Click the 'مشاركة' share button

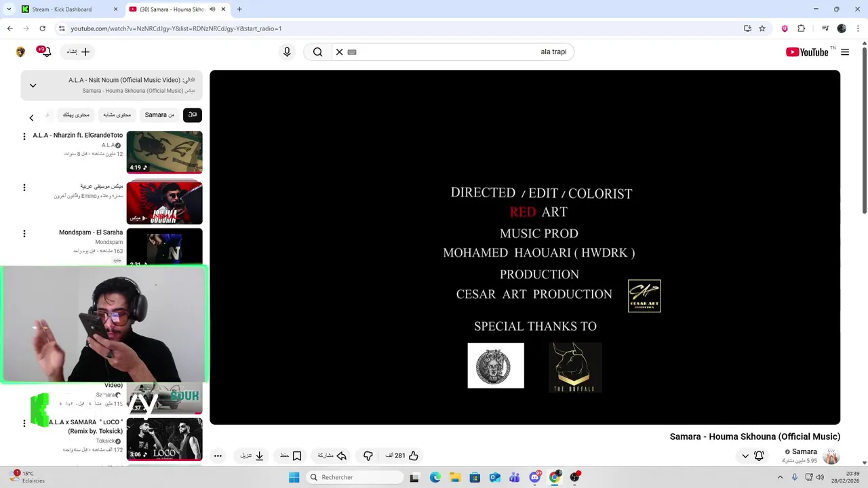point(332,455)
